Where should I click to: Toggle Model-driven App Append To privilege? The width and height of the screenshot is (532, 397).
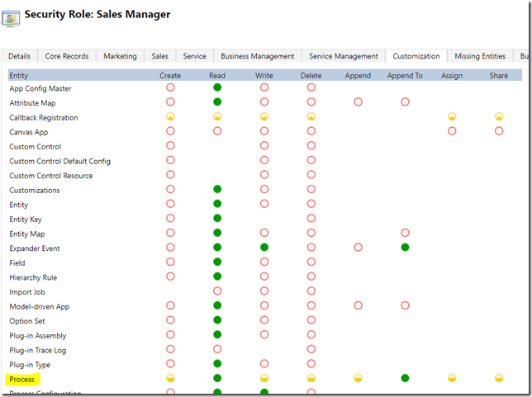tap(405, 305)
